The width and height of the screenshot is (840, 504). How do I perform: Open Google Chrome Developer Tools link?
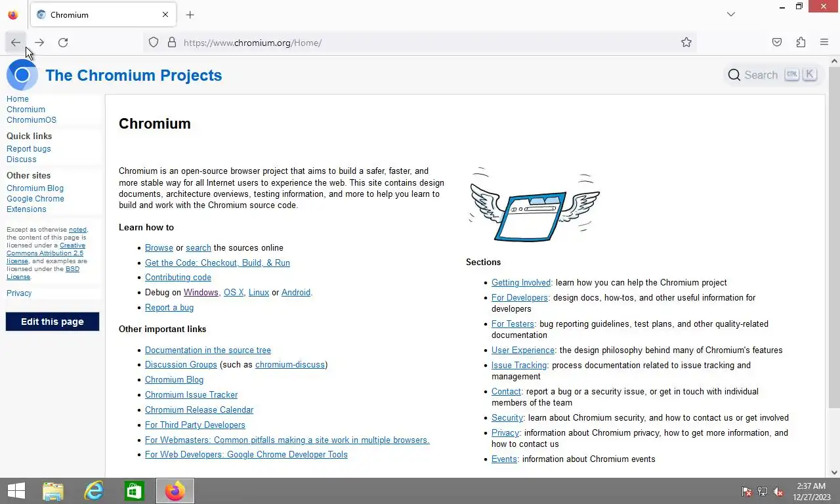(246, 455)
